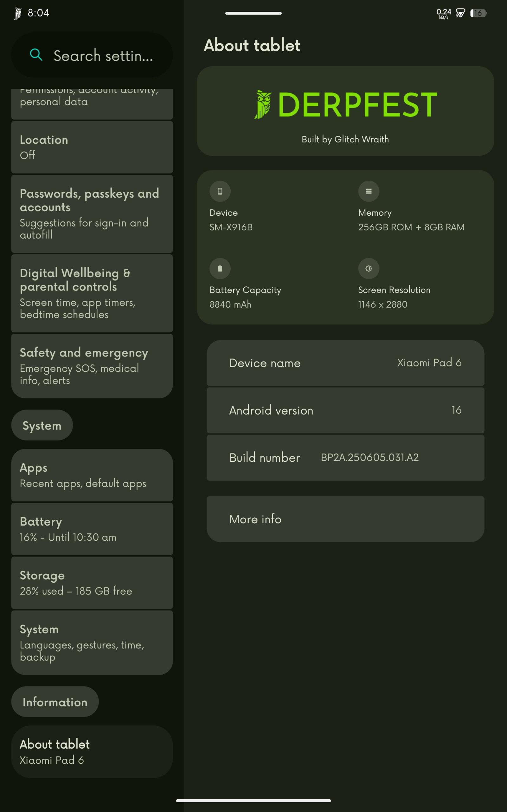Tap the owl icon in status bar
Viewport: 507px width, 812px height.
[x=18, y=13]
